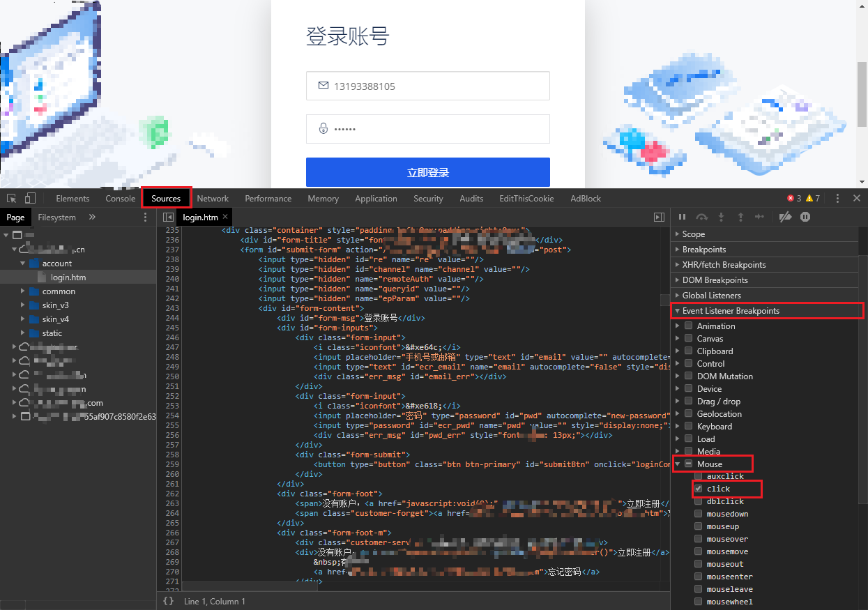This screenshot has height=610, width=868.
Task: Uncheck the click event checkbox
Action: click(x=699, y=489)
